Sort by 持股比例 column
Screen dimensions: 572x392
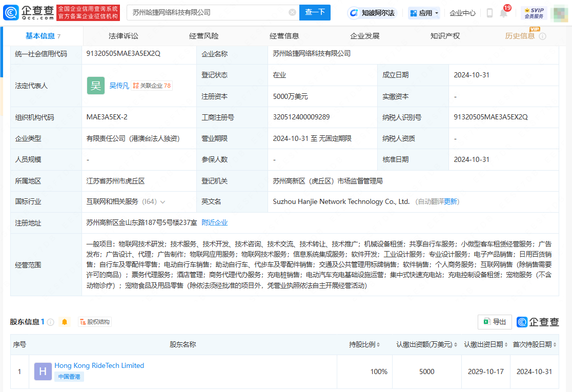365,345
